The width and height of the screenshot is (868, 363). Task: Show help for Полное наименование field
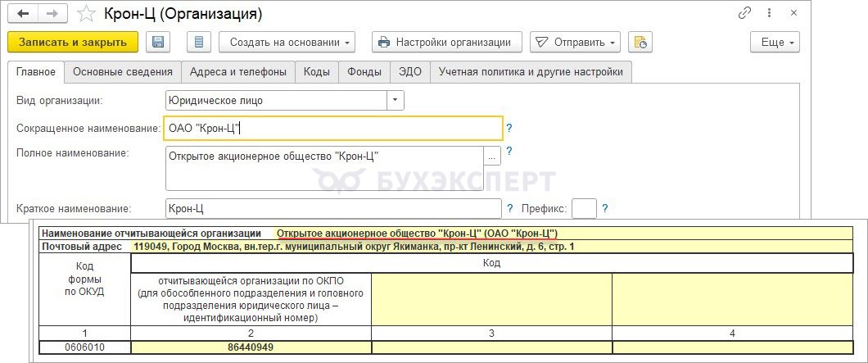509,151
